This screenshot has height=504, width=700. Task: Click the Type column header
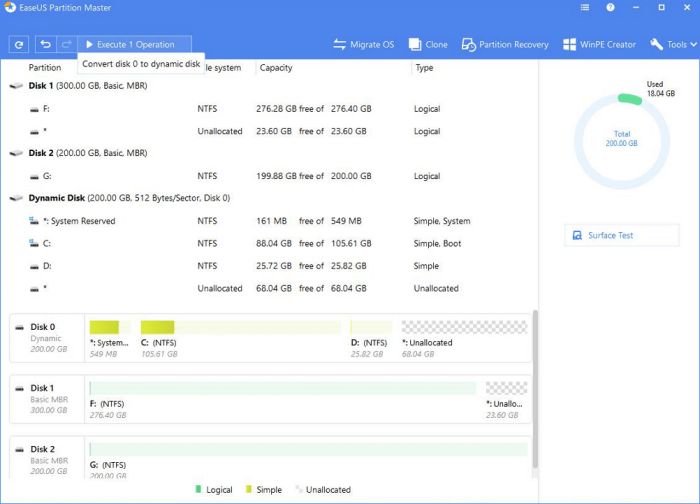coord(424,68)
